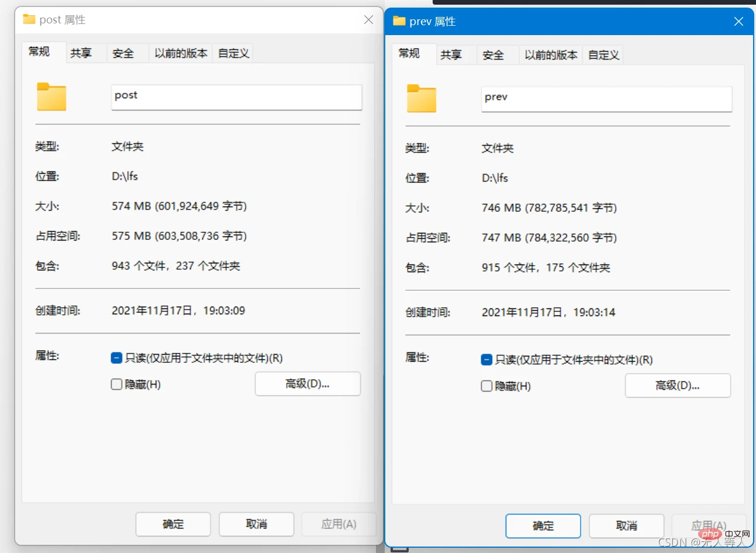Click the large folder icon in prev properties
The height and width of the screenshot is (553, 756).
[x=422, y=98]
